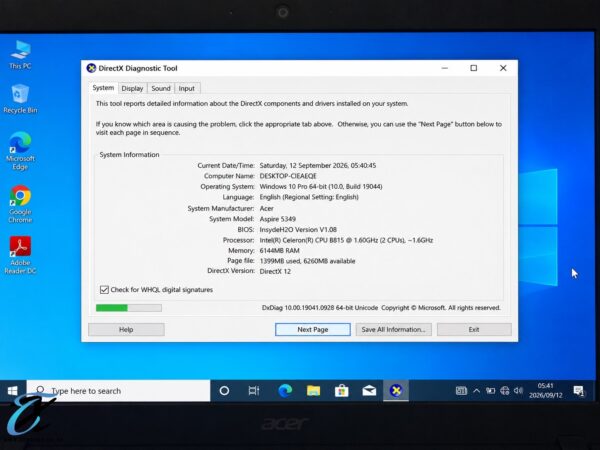Switch to the Input tab

tap(187, 88)
